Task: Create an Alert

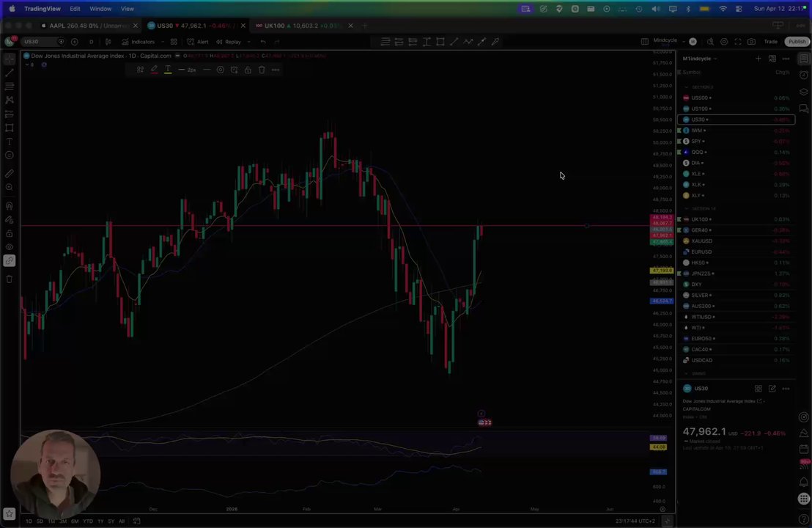Action: coord(198,42)
